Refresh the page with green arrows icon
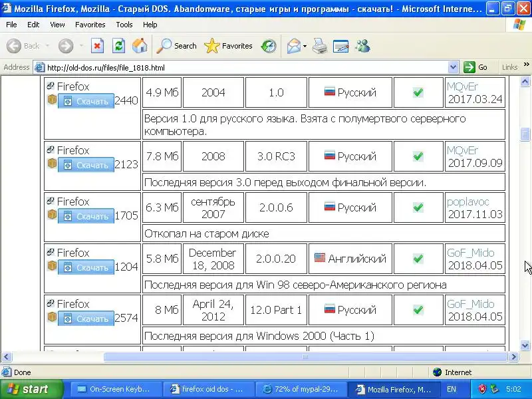Viewport: 532px width, 399px height. click(x=118, y=46)
